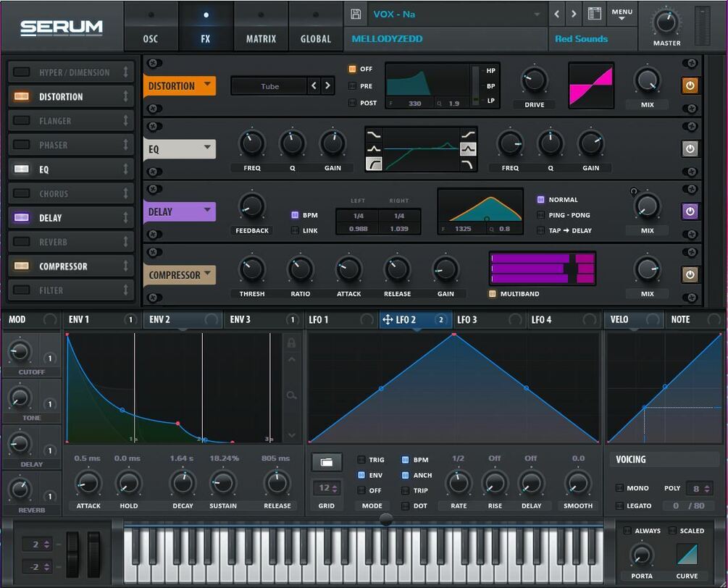This screenshot has height=588, width=728.
Task: Enable MONO voicing checkbox
Action: [x=619, y=488]
